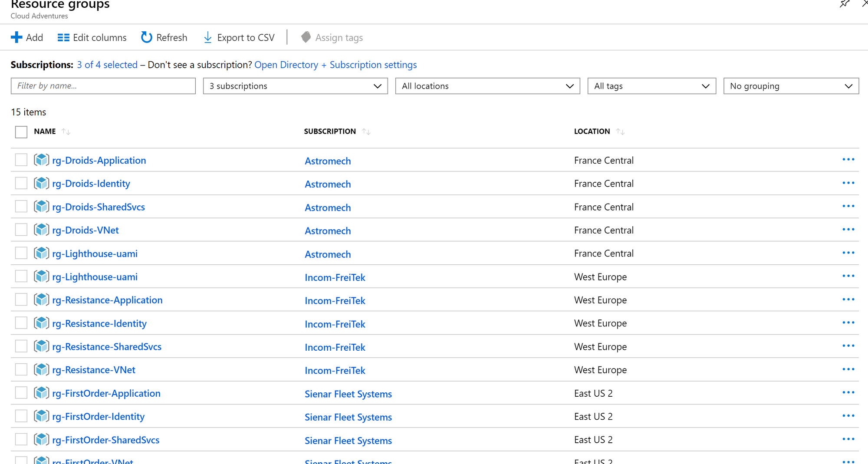Check rg-Droids-Application row checkbox

pyautogui.click(x=21, y=160)
